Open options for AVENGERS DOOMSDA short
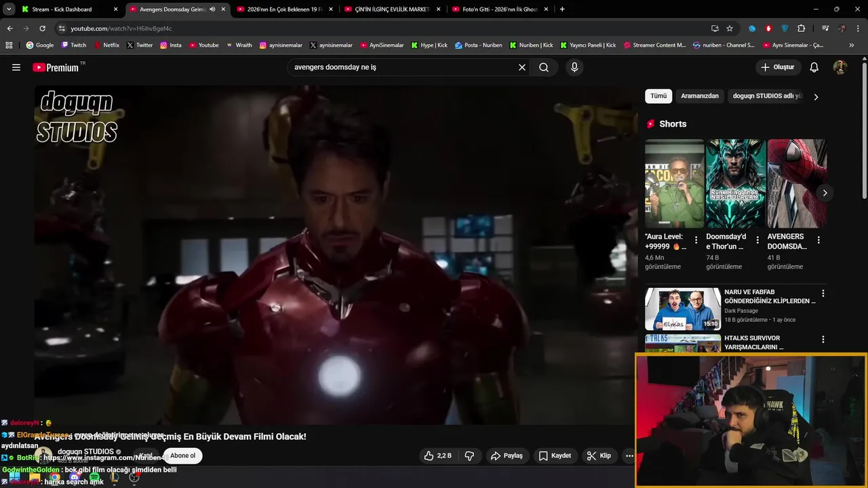 pos(818,240)
